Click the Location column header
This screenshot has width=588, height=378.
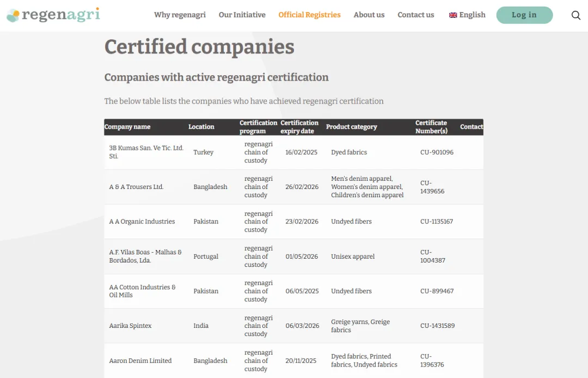click(201, 127)
